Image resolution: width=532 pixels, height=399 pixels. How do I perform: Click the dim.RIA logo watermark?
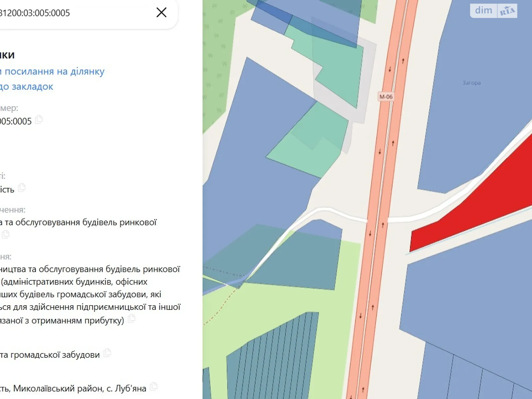tap(493, 11)
